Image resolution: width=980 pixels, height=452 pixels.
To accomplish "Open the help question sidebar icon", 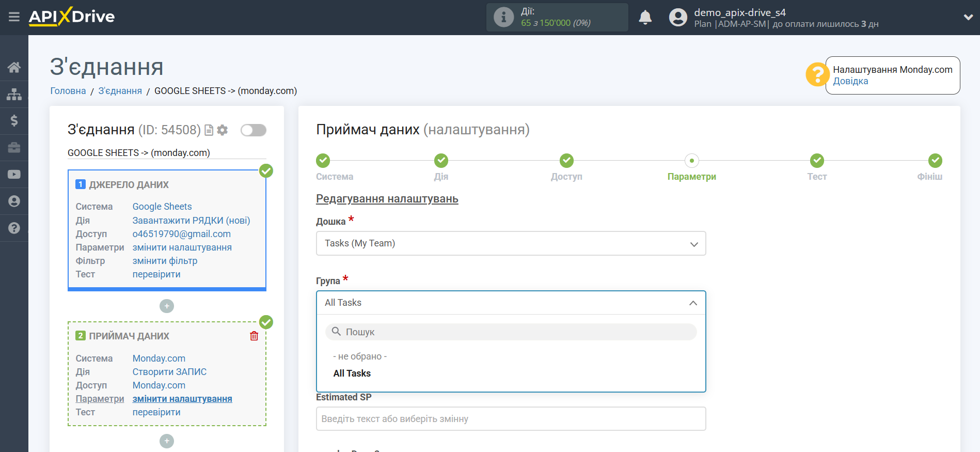I will pos(14,228).
